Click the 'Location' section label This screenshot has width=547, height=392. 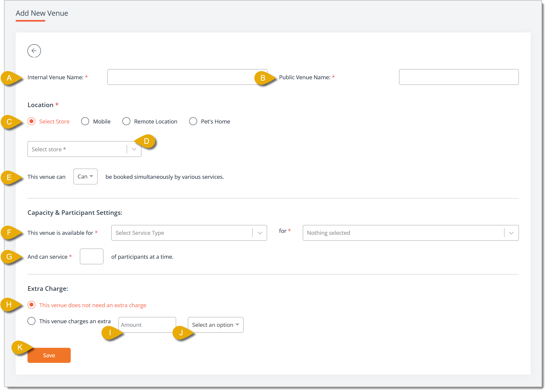click(x=41, y=105)
